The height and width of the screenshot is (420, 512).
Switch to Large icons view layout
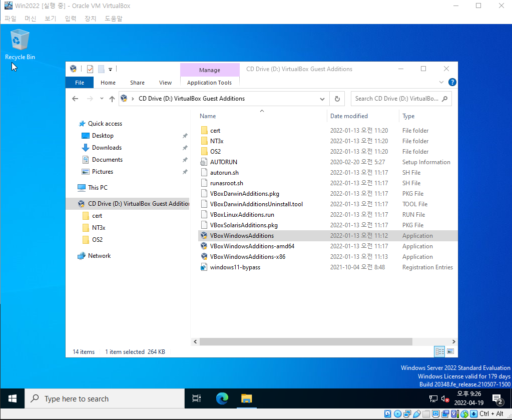[x=450, y=352]
